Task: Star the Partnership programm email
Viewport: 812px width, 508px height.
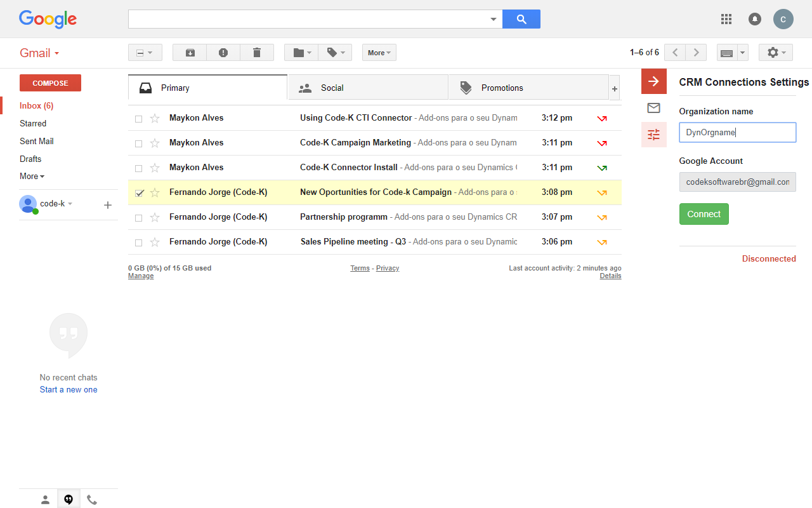Action: coord(155,217)
